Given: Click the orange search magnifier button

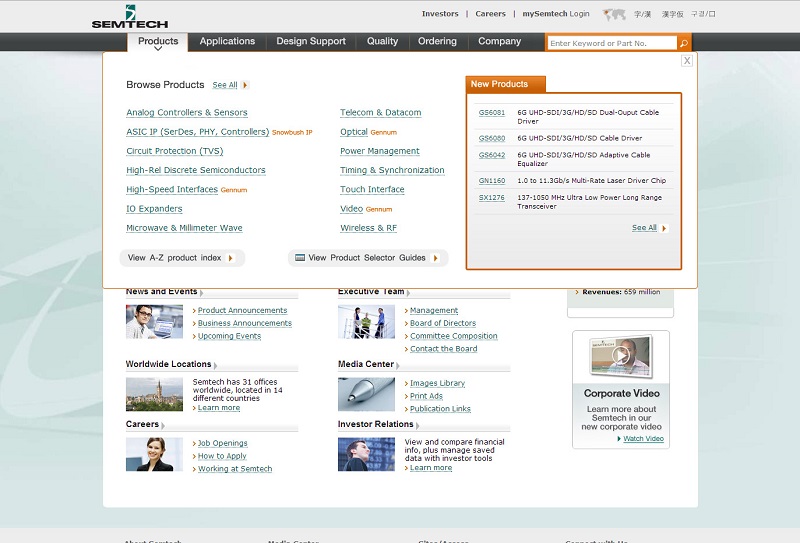Looking at the screenshot, I should click(684, 43).
